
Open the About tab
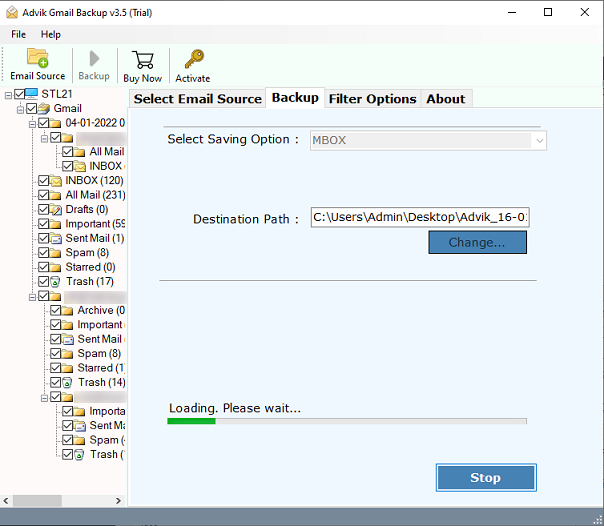click(x=446, y=99)
